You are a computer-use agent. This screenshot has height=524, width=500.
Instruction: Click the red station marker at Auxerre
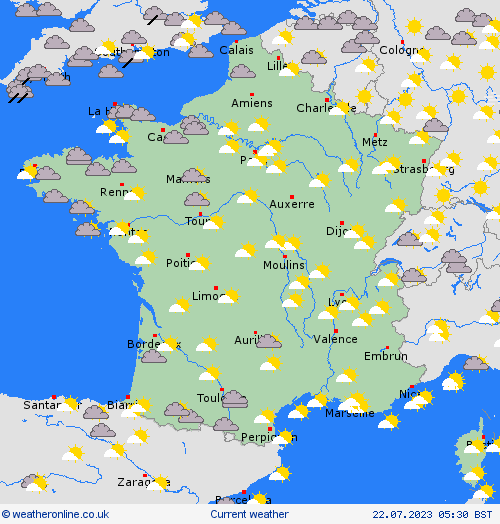[292, 197]
